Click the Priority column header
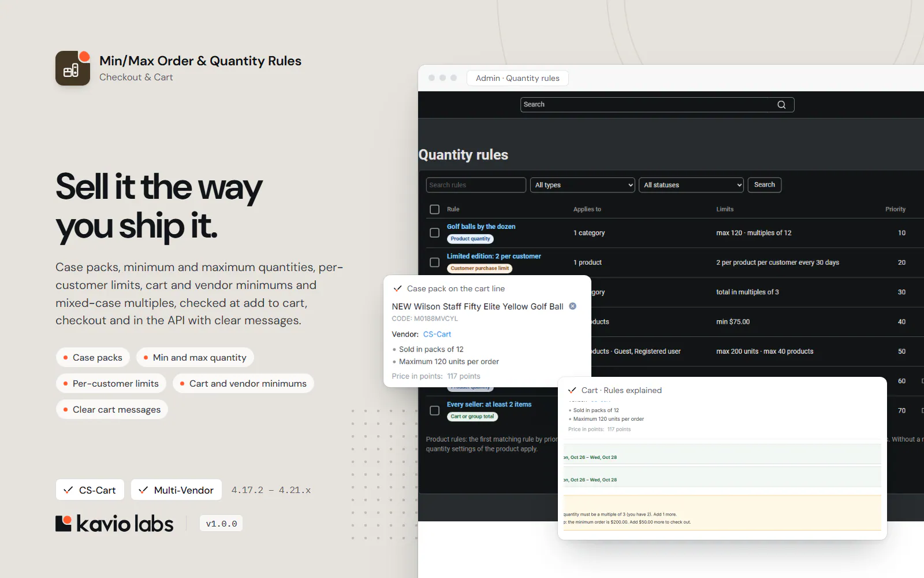This screenshot has width=924, height=578. [x=895, y=209]
